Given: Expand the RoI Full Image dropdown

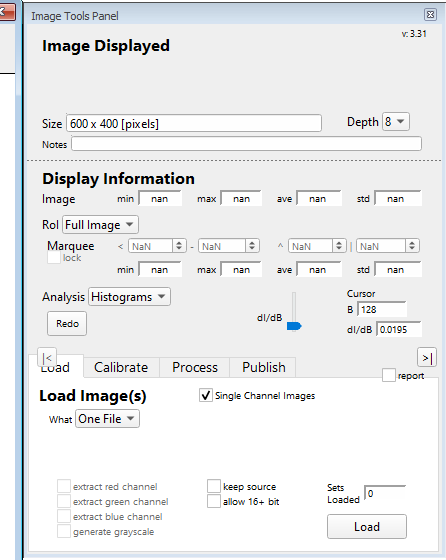Looking at the screenshot, I should [100, 225].
